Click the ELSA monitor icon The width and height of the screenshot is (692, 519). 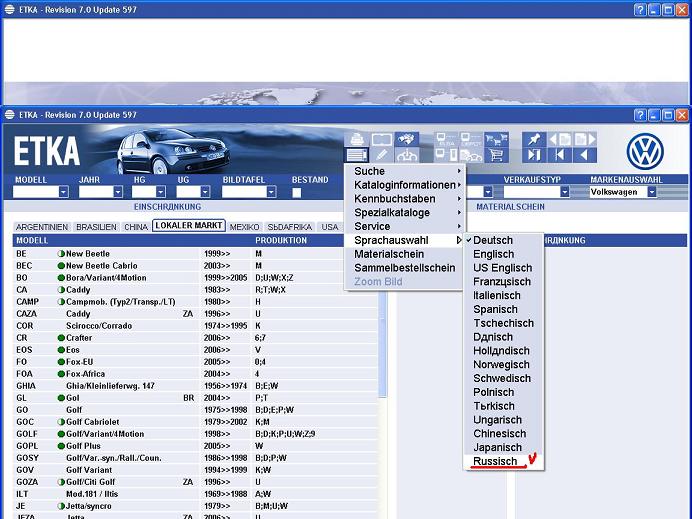(x=446, y=139)
